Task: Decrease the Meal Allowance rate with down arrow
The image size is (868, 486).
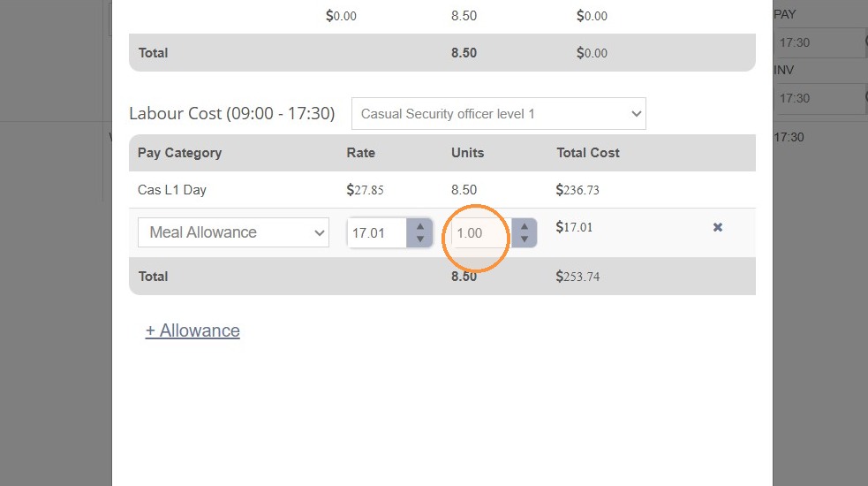Action: point(420,239)
